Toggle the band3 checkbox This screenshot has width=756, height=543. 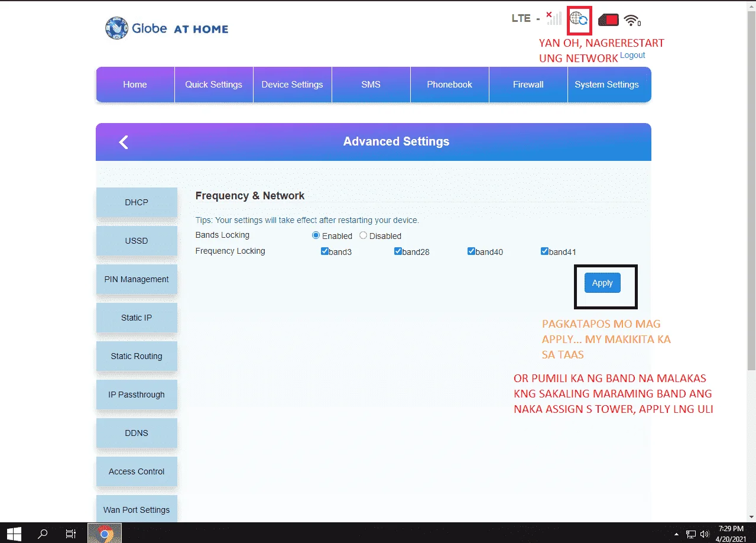tap(325, 251)
